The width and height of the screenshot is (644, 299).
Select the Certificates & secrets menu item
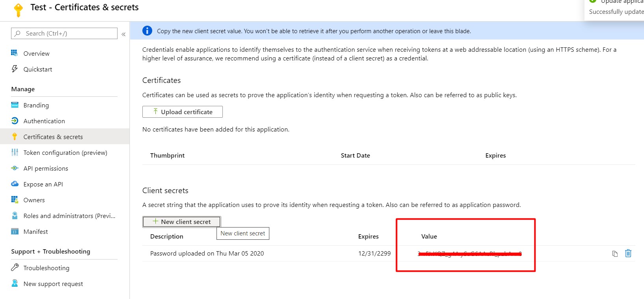tap(53, 137)
